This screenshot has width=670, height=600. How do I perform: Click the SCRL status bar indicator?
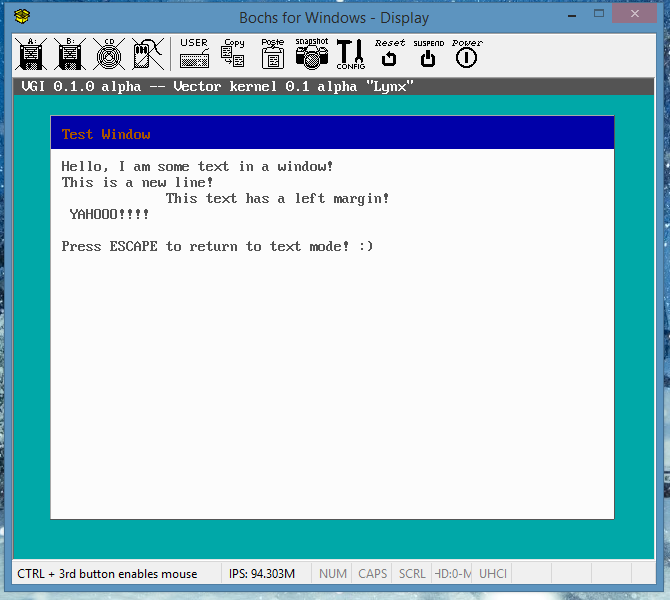[x=412, y=574]
